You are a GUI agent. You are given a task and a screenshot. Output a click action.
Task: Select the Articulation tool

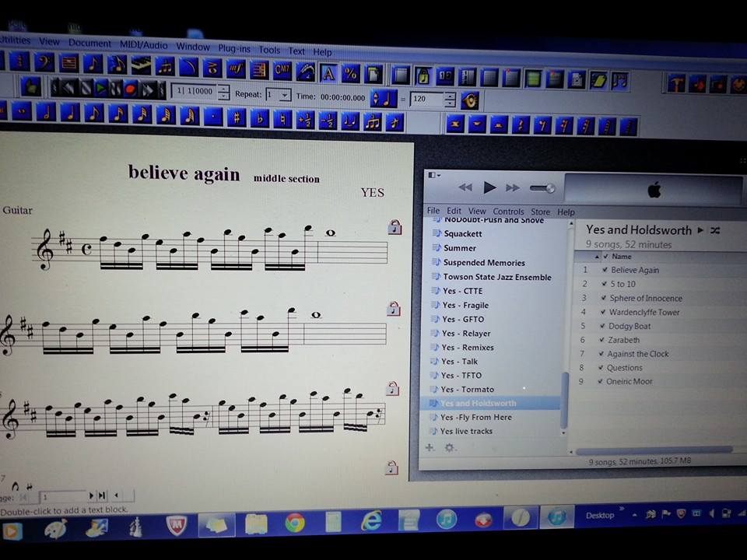coord(212,68)
